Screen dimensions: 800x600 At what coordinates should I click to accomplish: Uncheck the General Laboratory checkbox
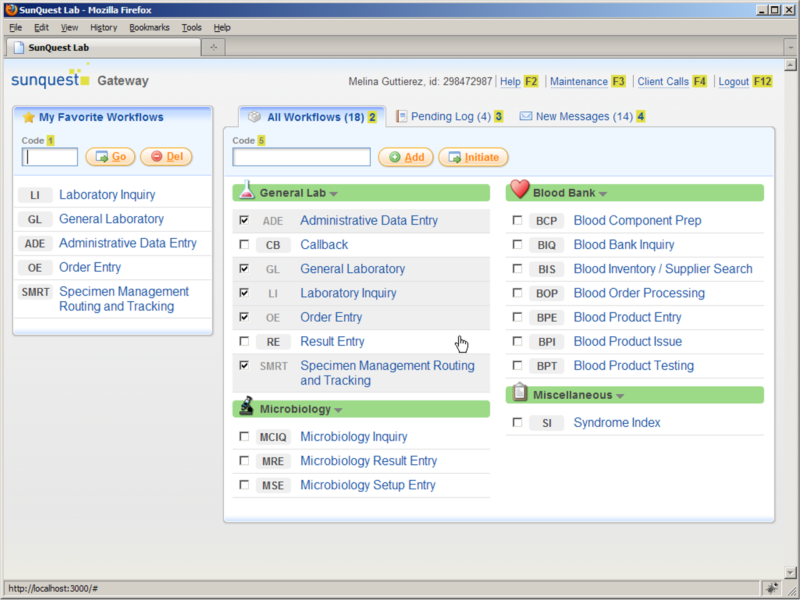244,268
